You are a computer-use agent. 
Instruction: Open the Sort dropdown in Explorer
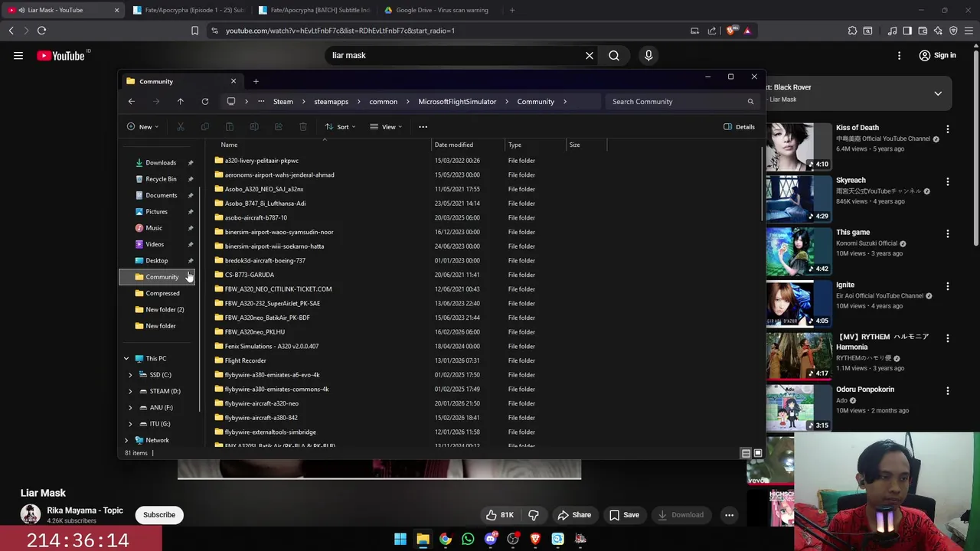coord(340,126)
